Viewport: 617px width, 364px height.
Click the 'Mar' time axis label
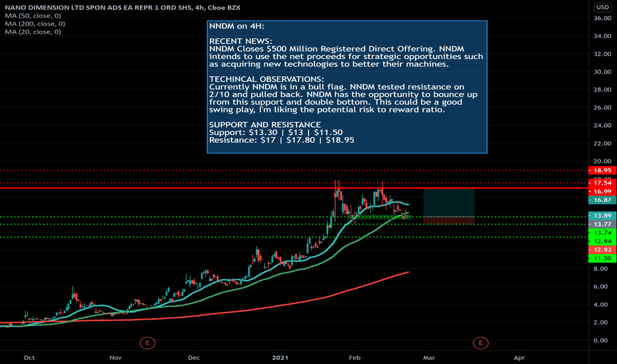[429, 357]
